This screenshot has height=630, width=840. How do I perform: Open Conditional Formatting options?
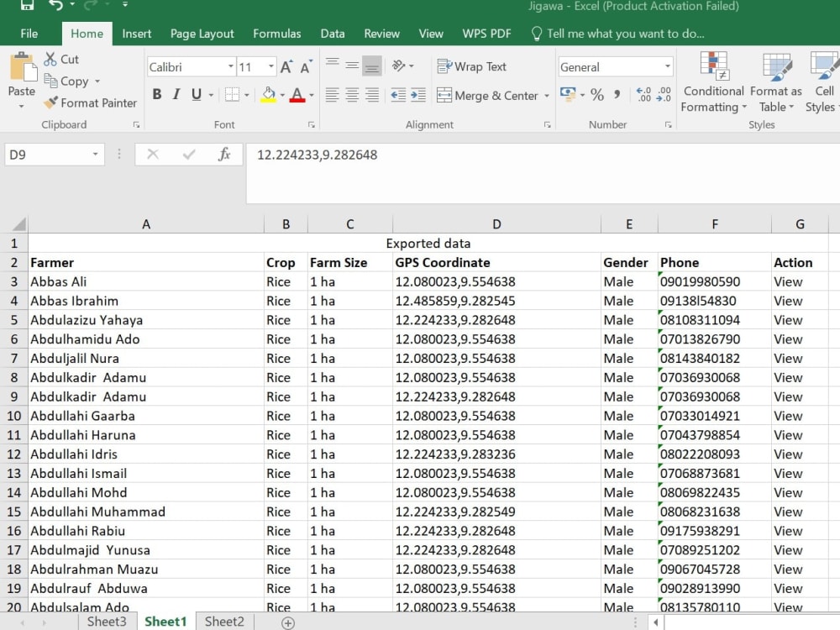pos(713,87)
